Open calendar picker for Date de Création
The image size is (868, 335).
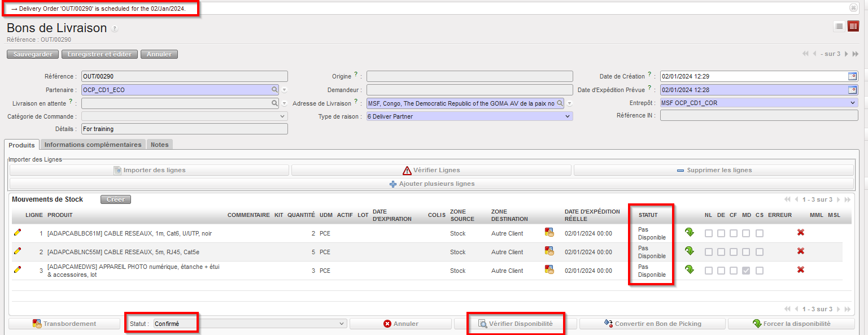tap(852, 76)
